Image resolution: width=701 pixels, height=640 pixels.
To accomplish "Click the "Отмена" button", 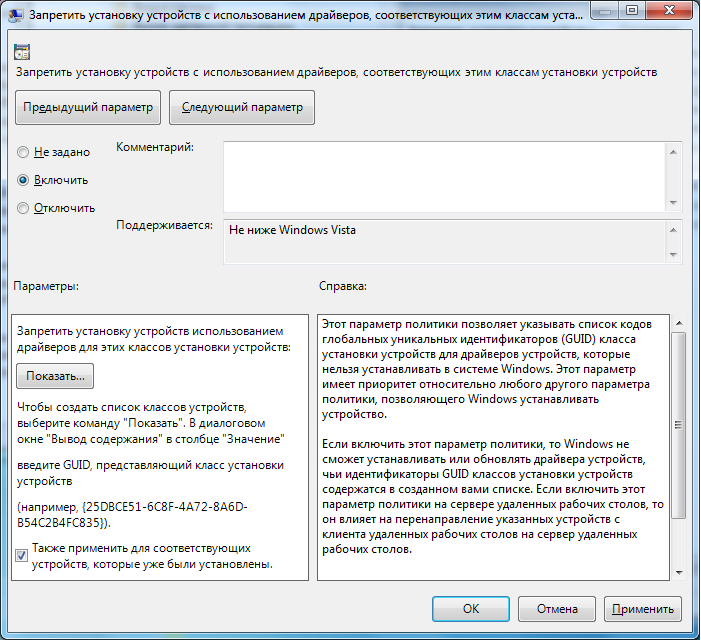I will click(557, 609).
